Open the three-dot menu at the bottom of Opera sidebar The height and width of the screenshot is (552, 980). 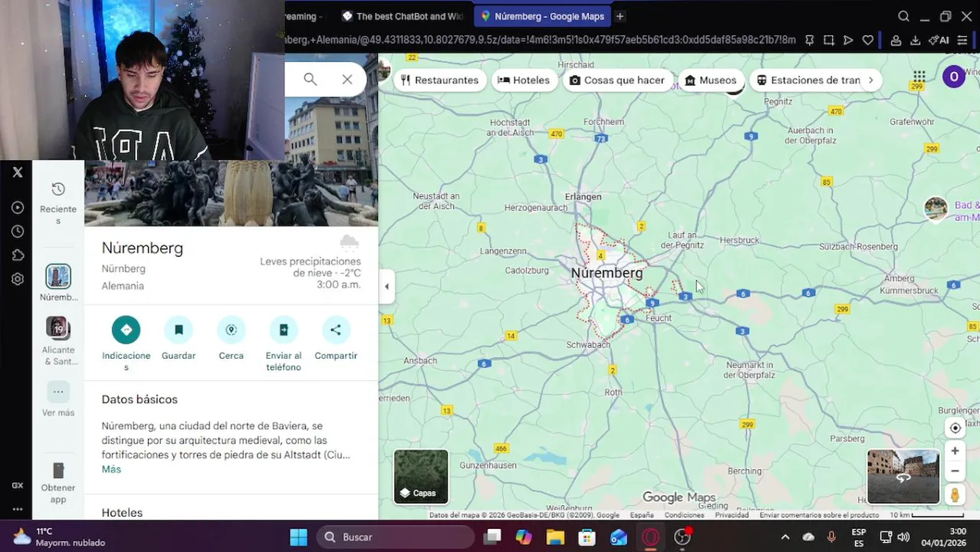[18, 509]
